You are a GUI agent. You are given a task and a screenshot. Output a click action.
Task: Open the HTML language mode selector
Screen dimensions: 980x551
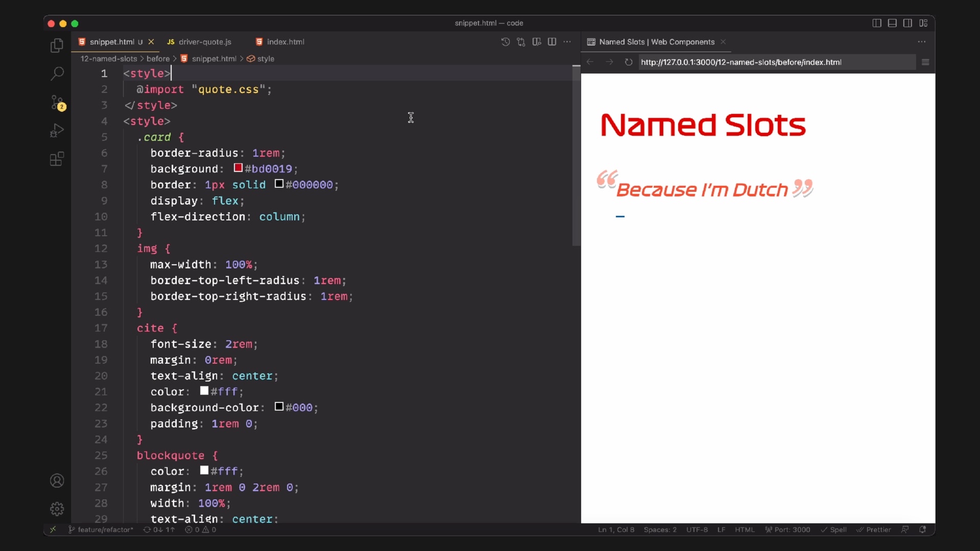[744, 530]
